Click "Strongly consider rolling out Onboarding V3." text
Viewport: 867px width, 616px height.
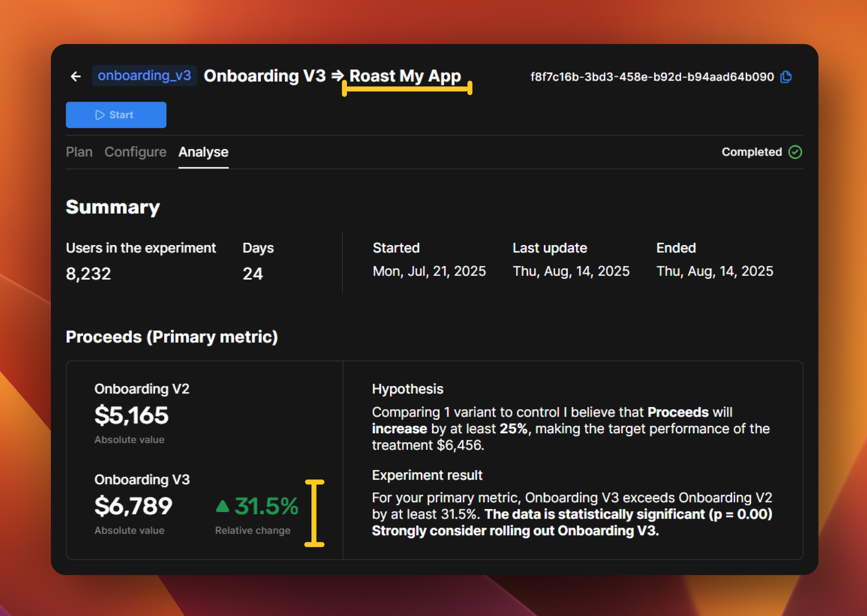click(515, 531)
